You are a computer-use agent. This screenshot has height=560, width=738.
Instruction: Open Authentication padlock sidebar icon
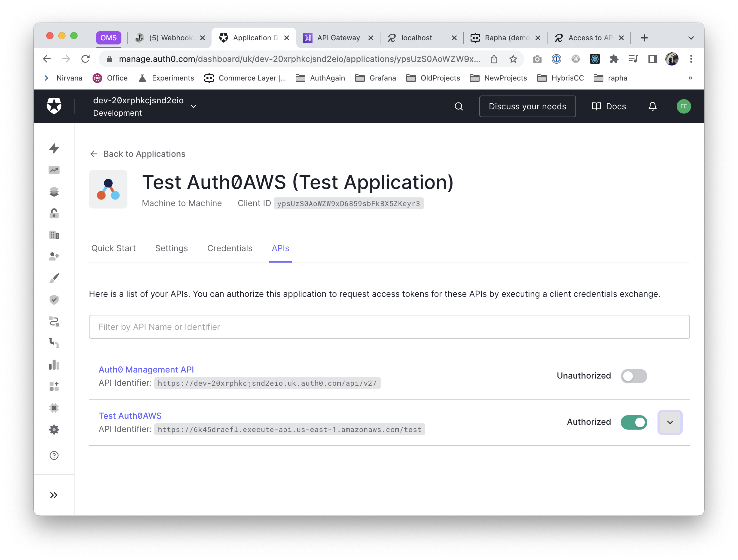tap(54, 214)
